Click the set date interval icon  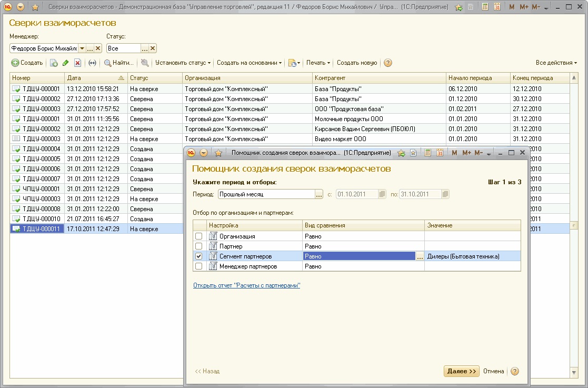click(92, 63)
